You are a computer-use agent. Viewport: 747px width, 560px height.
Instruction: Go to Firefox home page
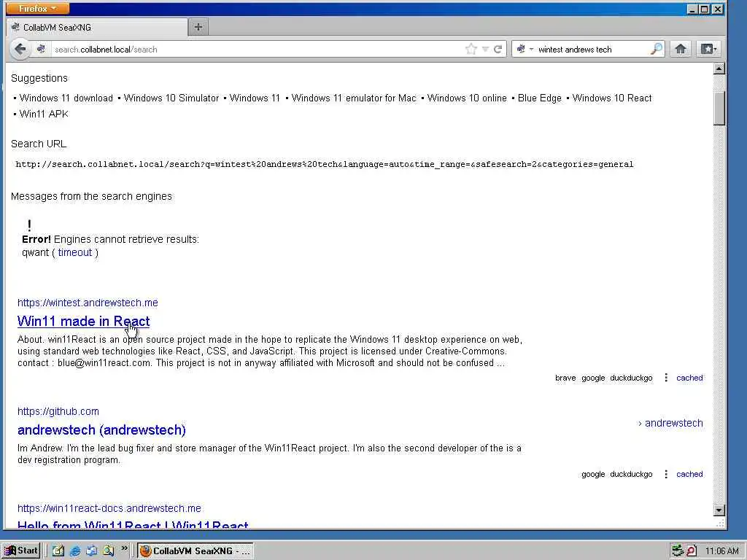click(x=681, y=49)
